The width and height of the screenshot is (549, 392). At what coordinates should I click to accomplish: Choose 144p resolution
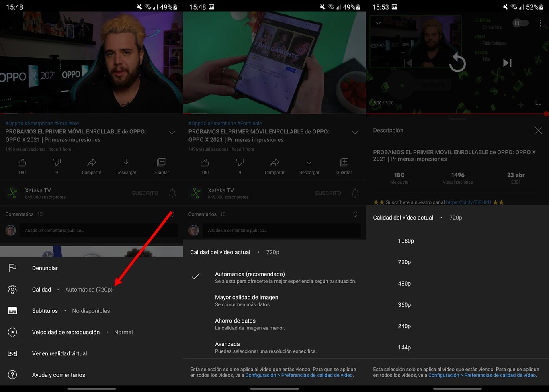(x=404, y=347)
